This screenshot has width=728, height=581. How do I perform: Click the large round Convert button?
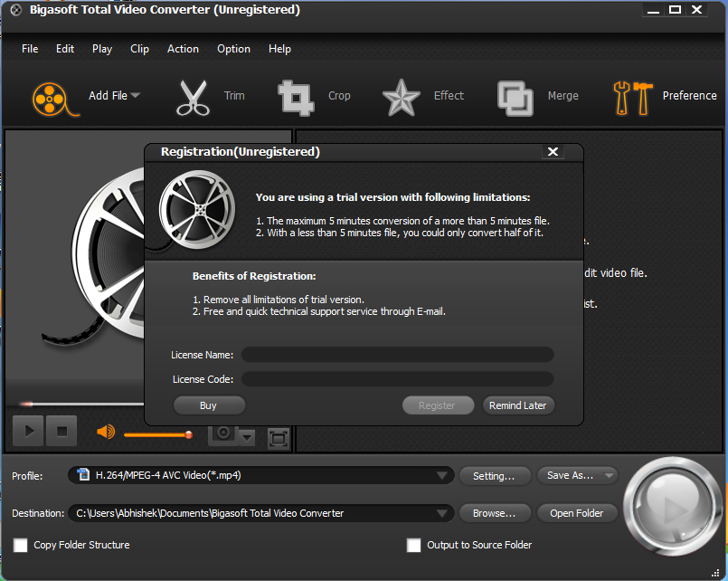coord(672,506)
